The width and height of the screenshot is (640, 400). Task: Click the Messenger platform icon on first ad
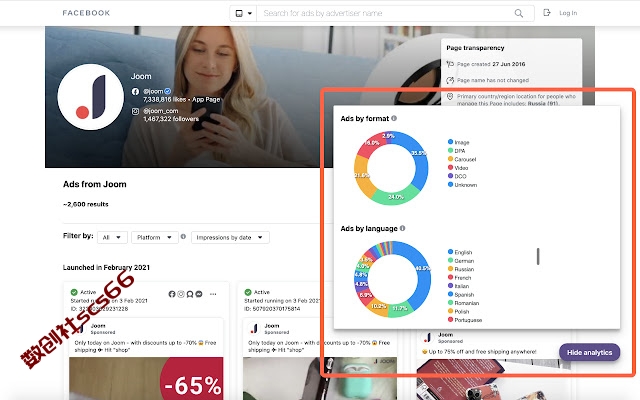click(x=199, y=294)
